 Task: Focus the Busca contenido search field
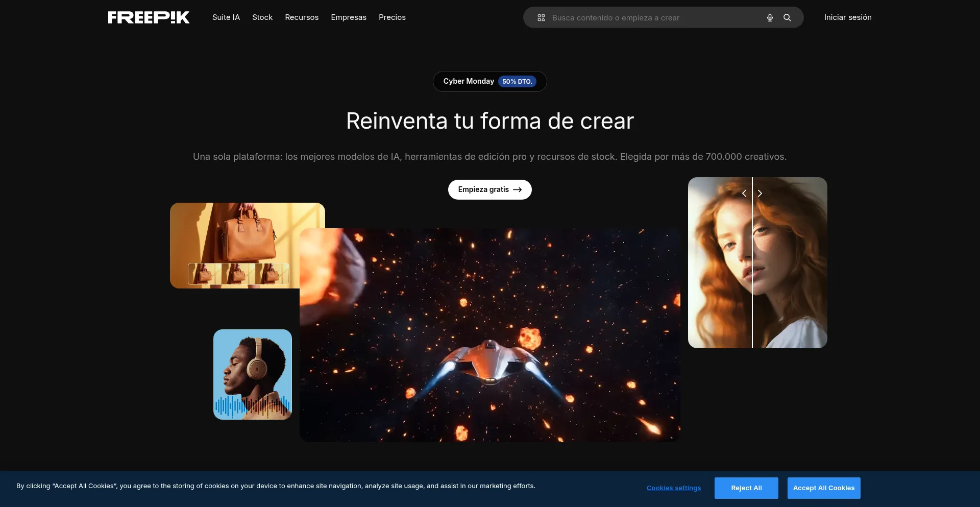[653, 18]
